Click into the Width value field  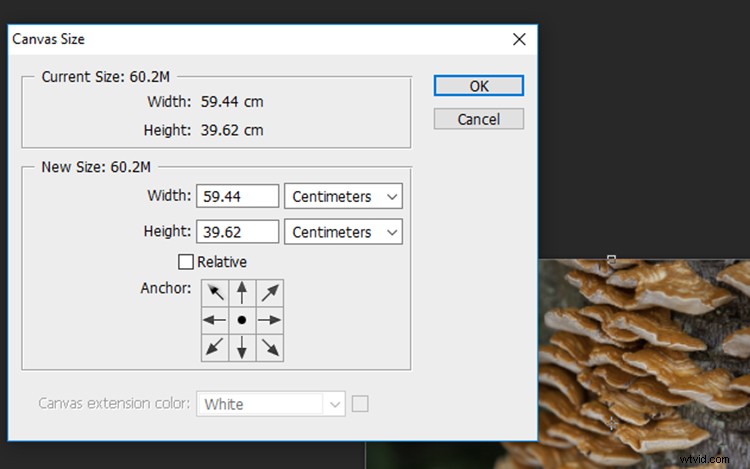(x=237, y=197)
